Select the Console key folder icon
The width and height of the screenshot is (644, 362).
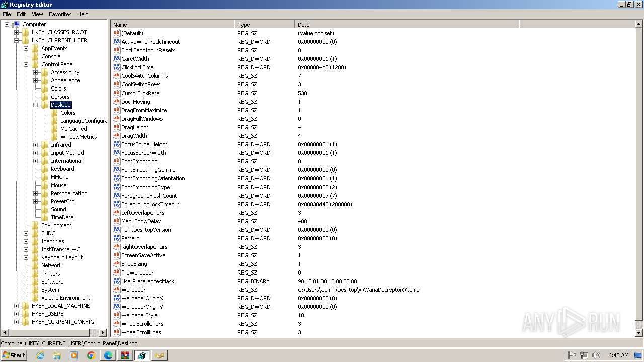pyautogui.click(x=35, y=56)
